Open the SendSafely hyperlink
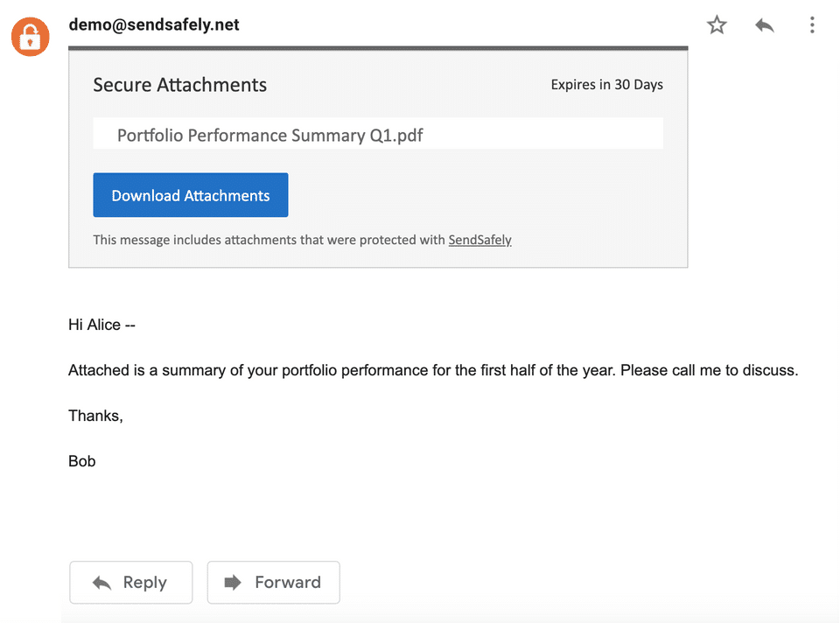The width and height of the screenshot is (840, 623). 479,240
